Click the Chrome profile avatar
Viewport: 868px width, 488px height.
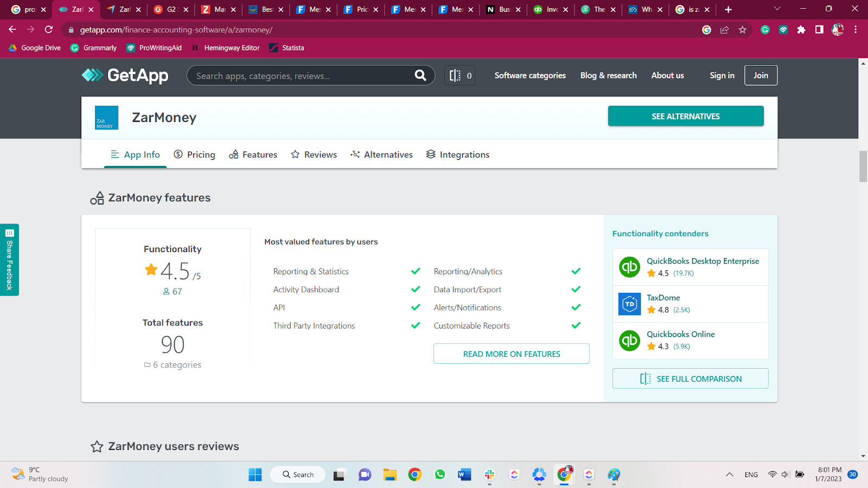[x=838, y=30]
